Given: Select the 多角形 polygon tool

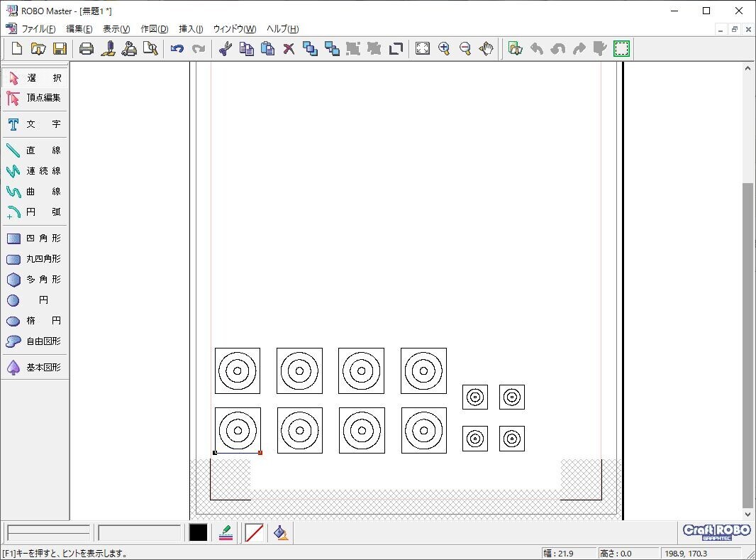Looking at the screenshot, I should click(35, 279).
